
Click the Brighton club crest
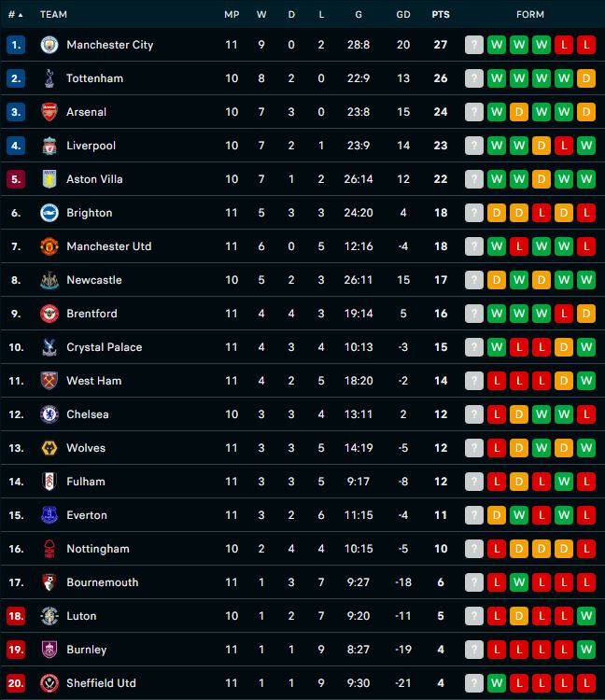click(49, 213)
